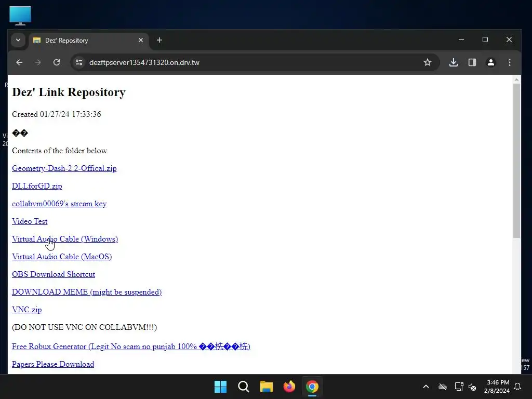This screenshot has height=399, width=532.
Task: Open the Video Test link
Action: [30, 221]
